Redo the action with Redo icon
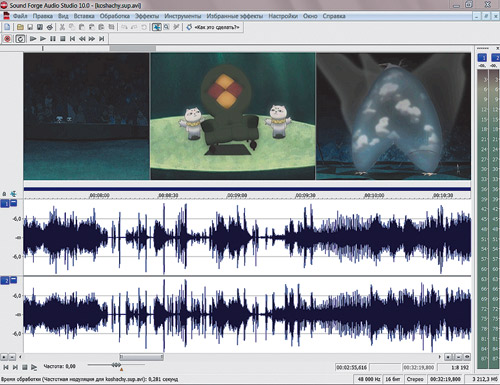The image size is (500, 385). click(134, 27)
